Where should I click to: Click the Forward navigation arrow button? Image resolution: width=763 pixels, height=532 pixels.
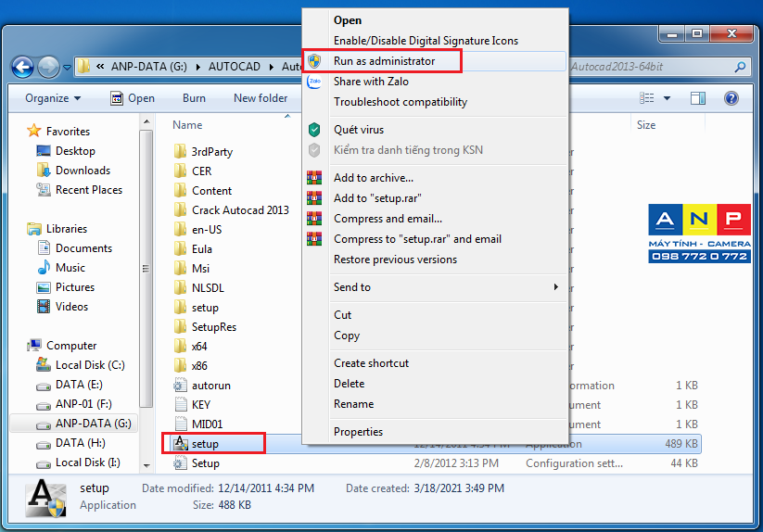tap(48, 67)
